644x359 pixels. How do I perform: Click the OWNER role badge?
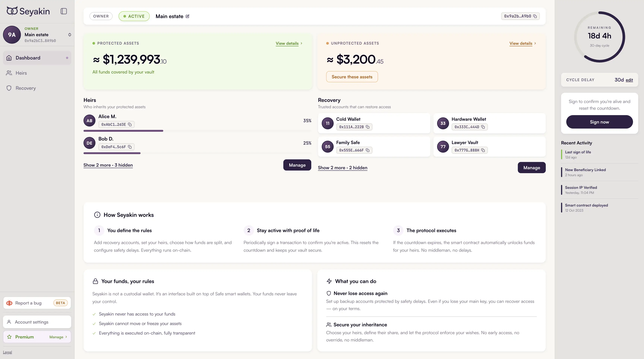pos(101,16)
